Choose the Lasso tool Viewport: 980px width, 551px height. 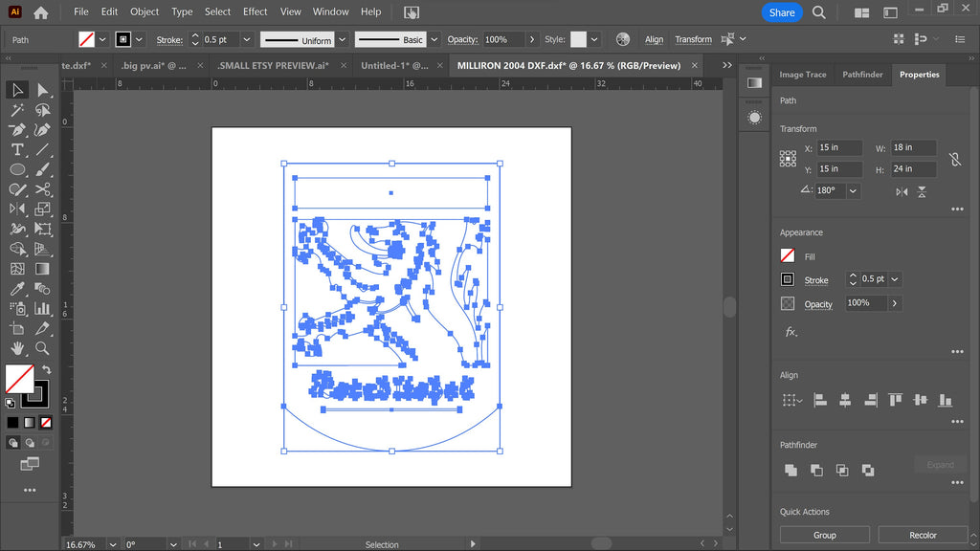(x=42, y=110)
